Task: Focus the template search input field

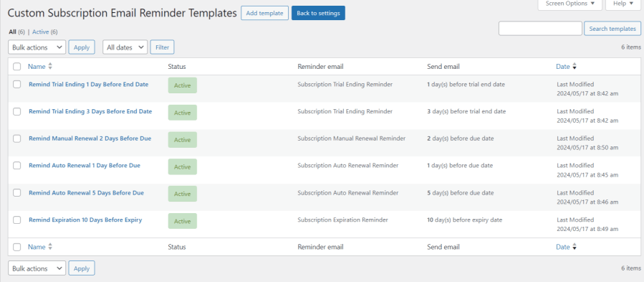Action: pos(540,29)
